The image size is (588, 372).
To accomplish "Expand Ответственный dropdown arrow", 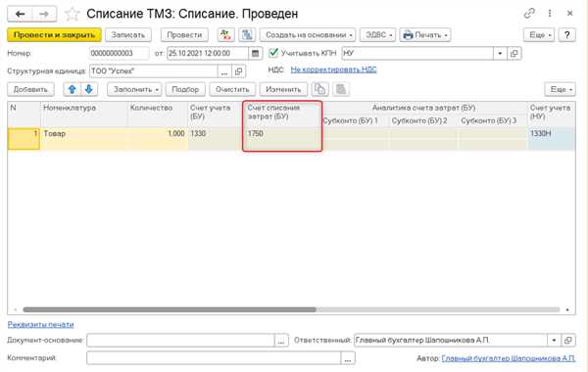I will 554,340.
